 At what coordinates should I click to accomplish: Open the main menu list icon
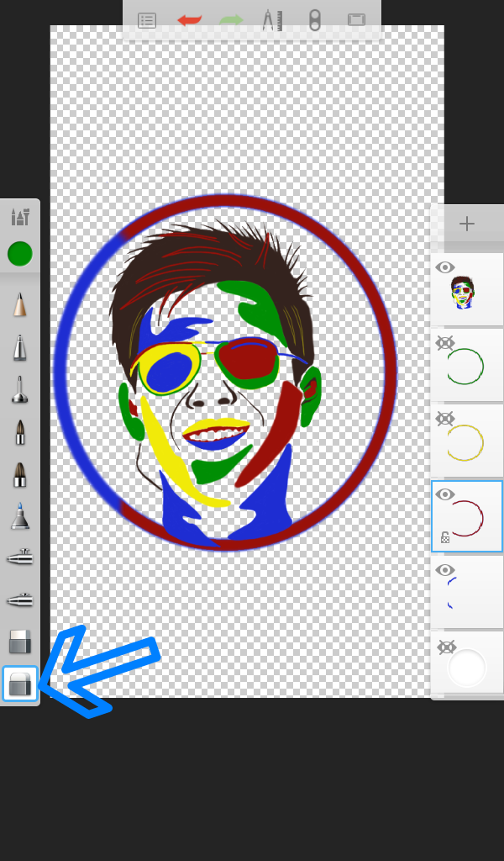tap(147, 21)
